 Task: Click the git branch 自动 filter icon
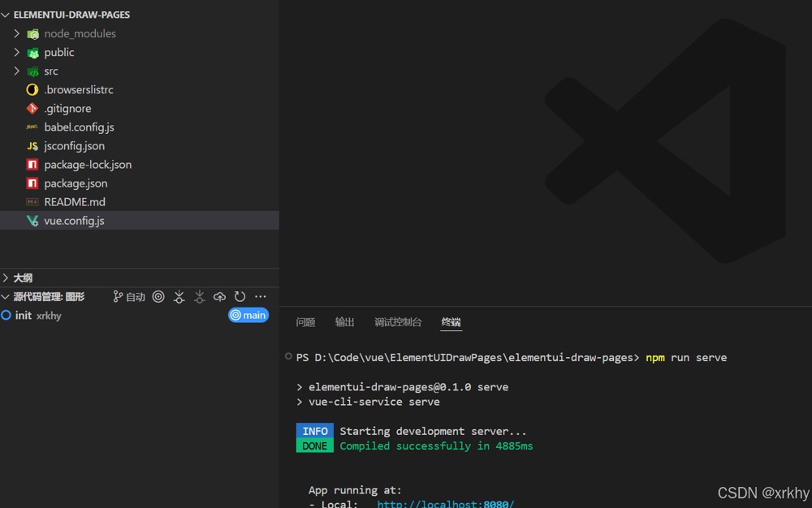point(129,296)
